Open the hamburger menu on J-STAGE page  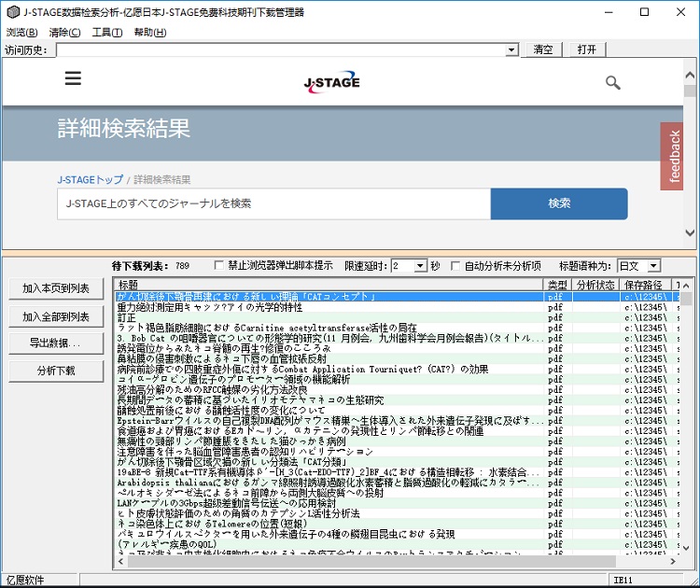(x=73, y=78)
